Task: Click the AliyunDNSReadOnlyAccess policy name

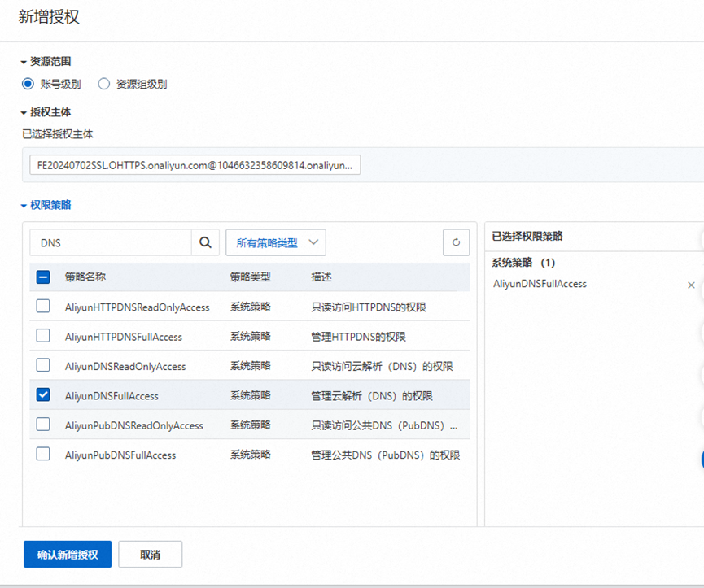Action: (x=125, y=367)
